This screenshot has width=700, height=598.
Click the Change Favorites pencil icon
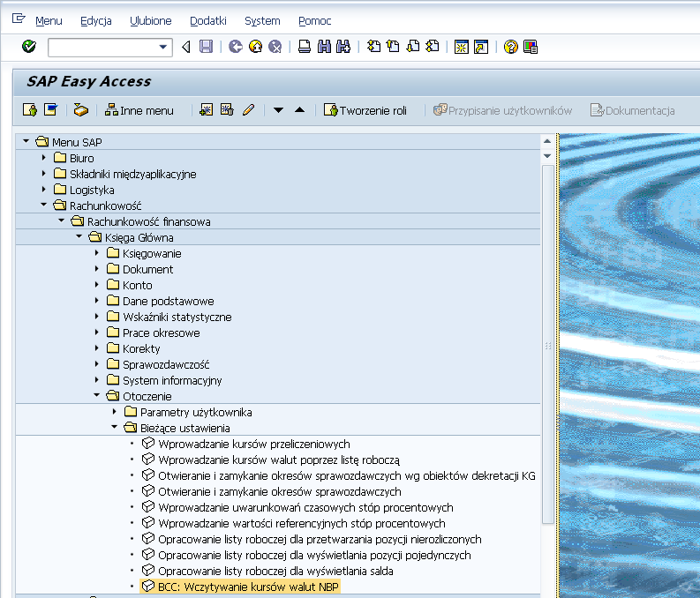click(x=248, y=109)
